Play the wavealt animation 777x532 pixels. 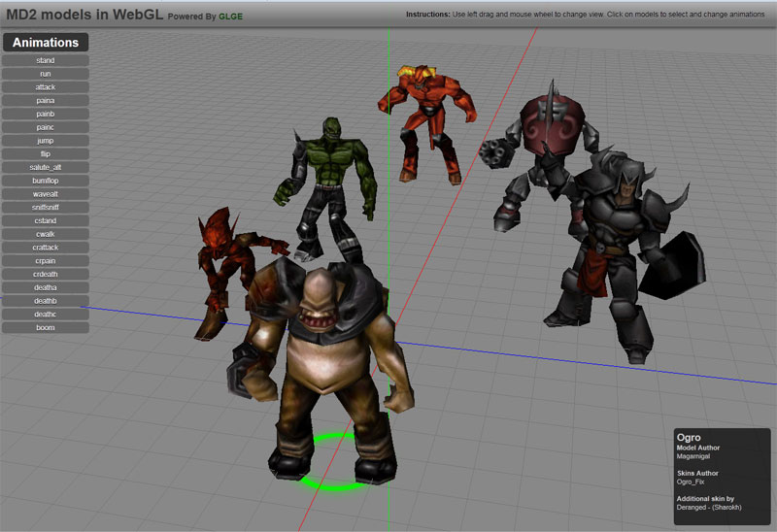click(46, 194)
